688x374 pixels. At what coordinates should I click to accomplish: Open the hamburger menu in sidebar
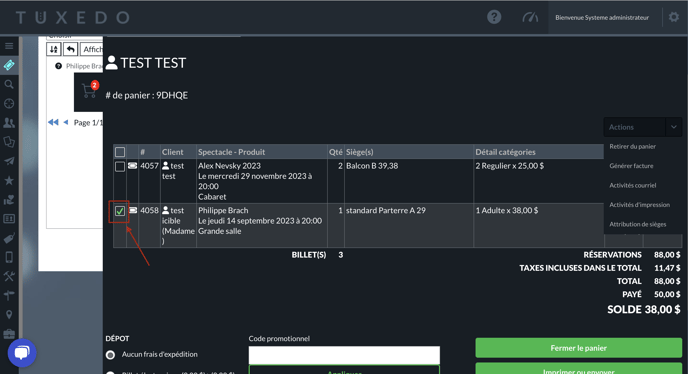pyautogui.click(x=9, y=46)
